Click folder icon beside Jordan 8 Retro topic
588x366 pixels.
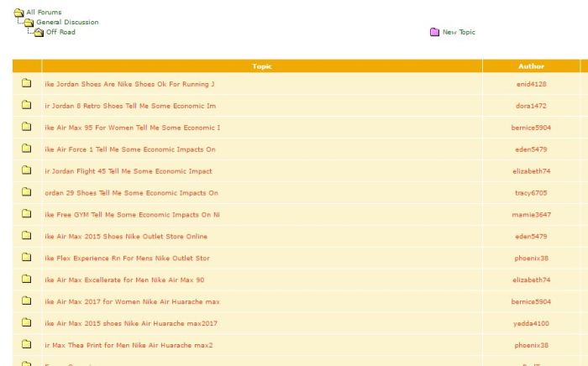click(x=26, y=106)
